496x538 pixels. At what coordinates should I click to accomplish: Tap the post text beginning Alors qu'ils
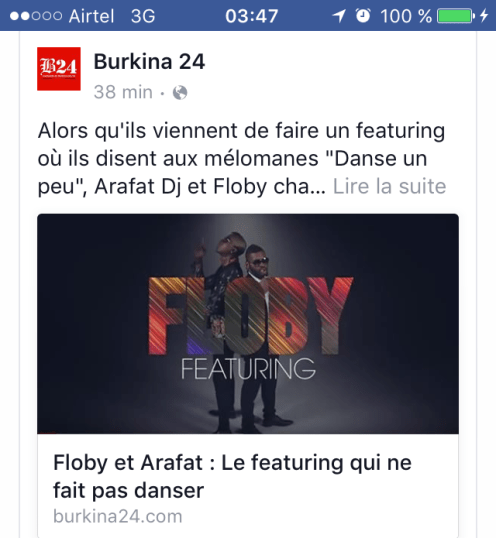(242, 158)
